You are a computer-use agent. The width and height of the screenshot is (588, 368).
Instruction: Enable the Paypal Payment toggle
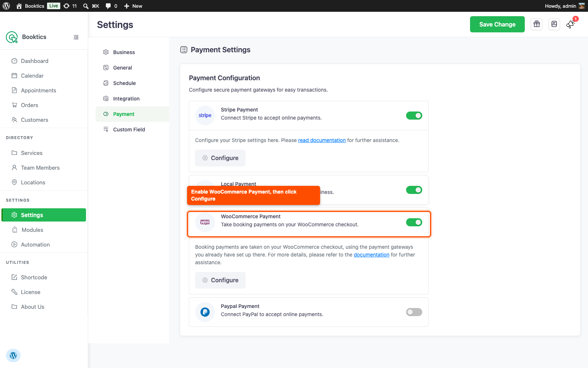coord(414,312)
